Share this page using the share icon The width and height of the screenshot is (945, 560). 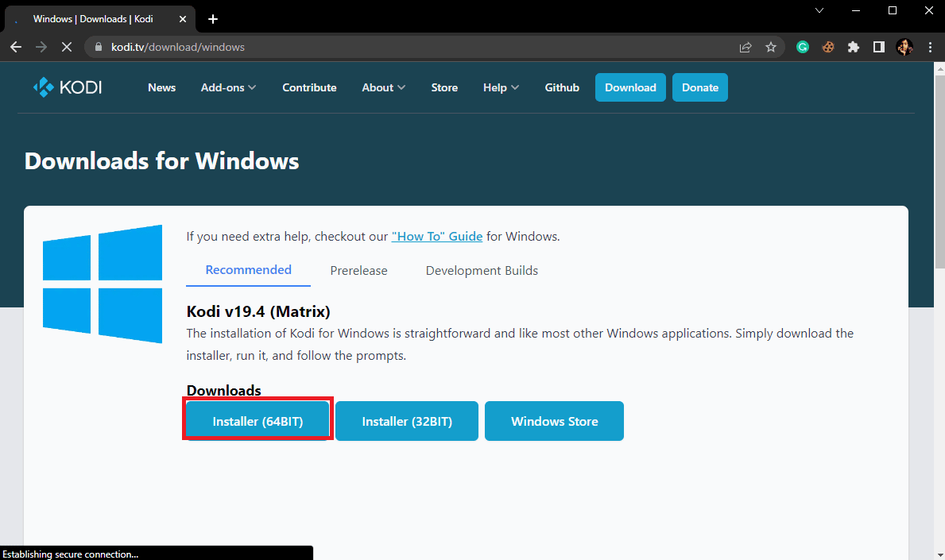pos(746,47)
